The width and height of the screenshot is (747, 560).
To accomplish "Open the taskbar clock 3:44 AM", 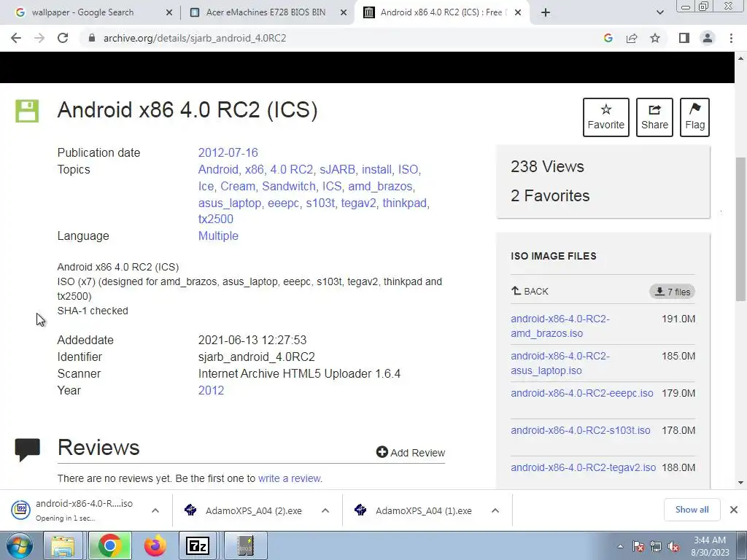I will tap(710, 546).
